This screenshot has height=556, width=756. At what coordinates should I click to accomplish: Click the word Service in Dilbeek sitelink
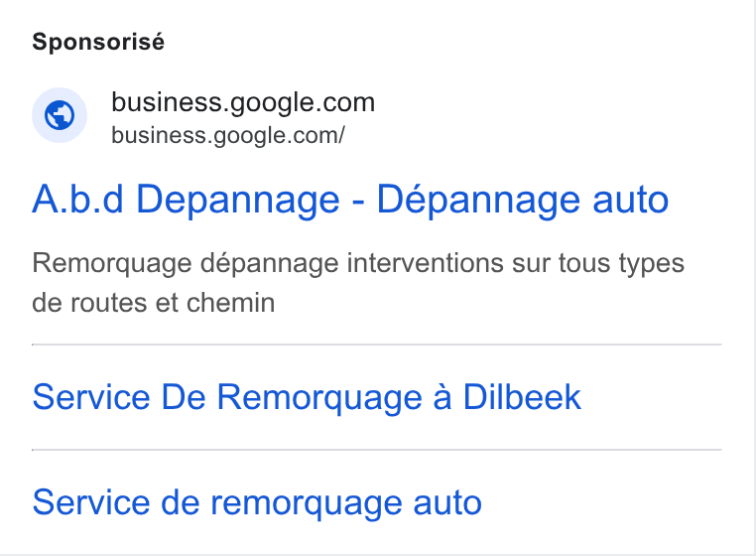[x=91, y=397]
